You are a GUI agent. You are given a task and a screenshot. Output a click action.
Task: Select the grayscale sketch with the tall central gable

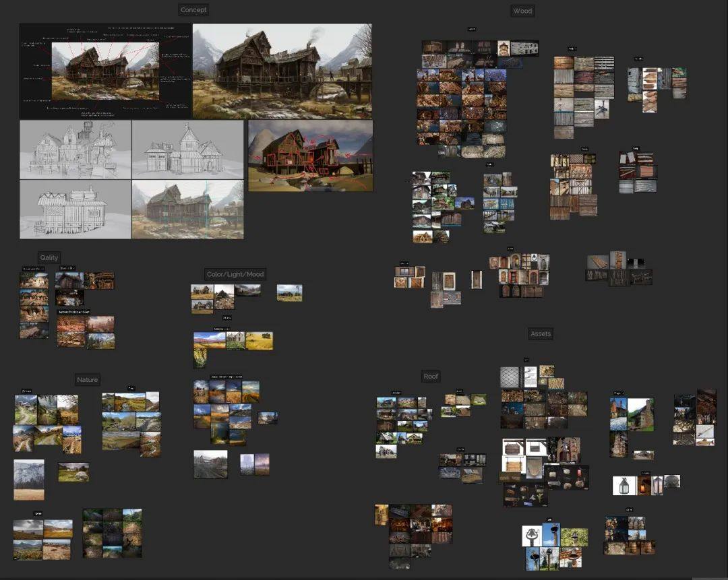click(x=187, y=150)
